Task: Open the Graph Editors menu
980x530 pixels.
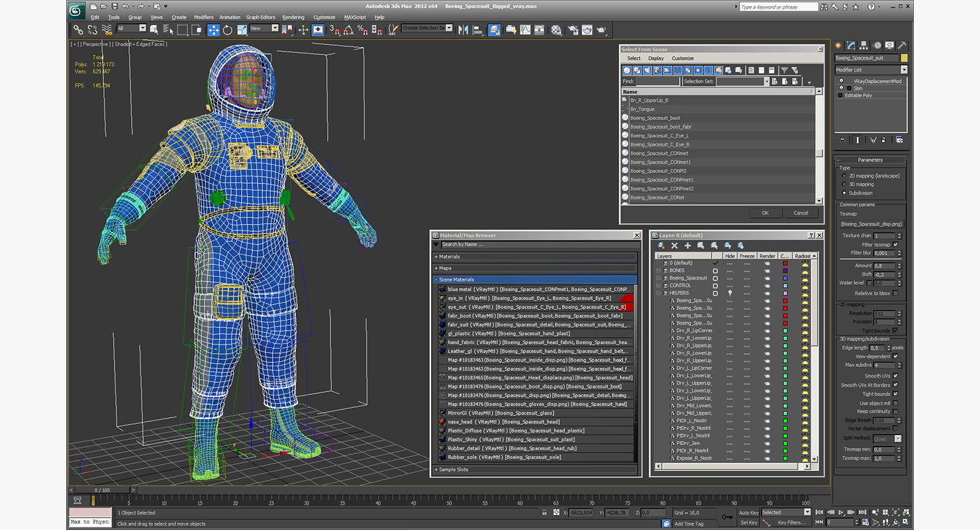Action: click(261, 17)
